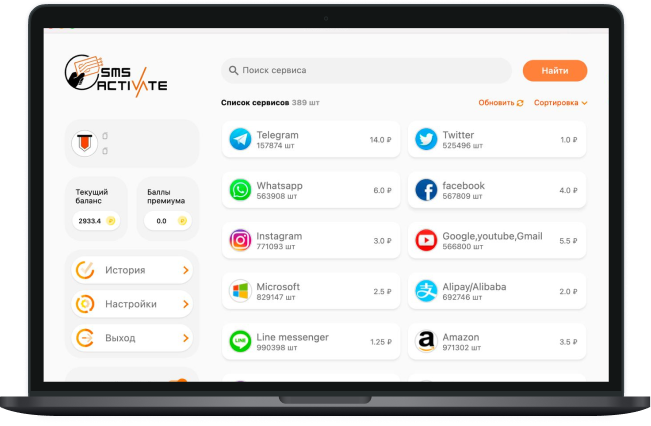Select the Amazon icon
This screenshot has height=426, width=651.
(426, 342)
